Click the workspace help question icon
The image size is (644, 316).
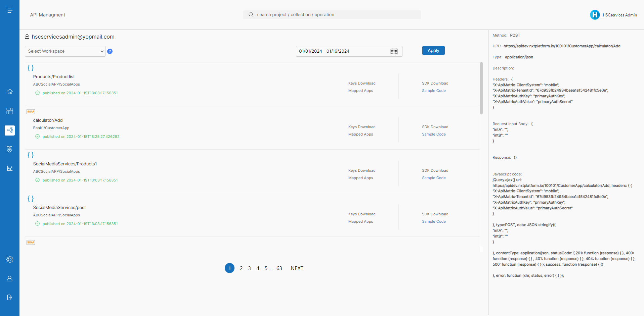pos(110,51)
